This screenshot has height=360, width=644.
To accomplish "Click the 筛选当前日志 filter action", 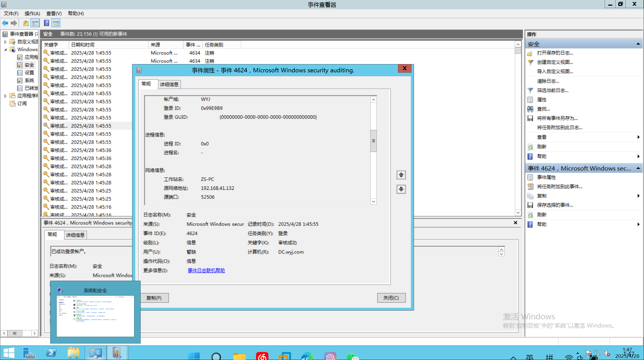I will [552, 90].
